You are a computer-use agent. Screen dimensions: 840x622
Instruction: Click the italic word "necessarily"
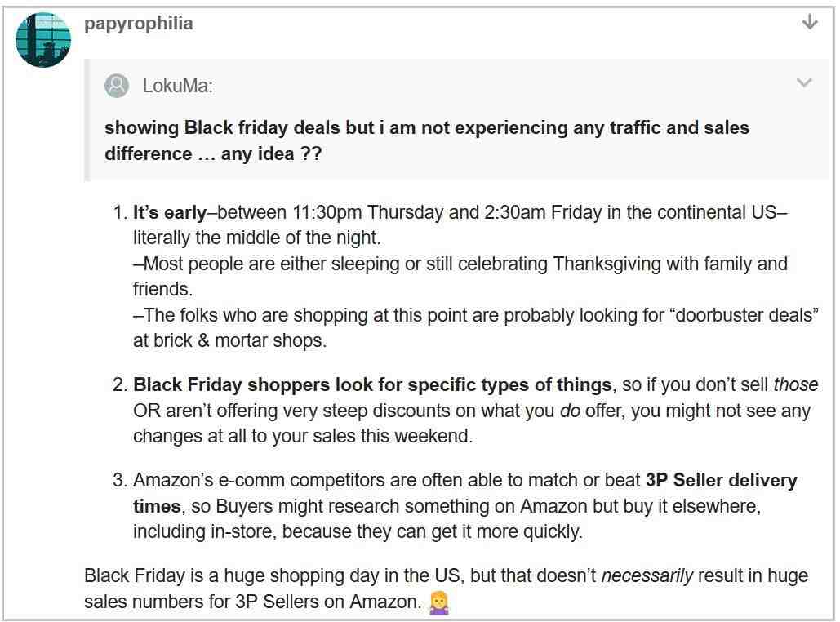647,576
